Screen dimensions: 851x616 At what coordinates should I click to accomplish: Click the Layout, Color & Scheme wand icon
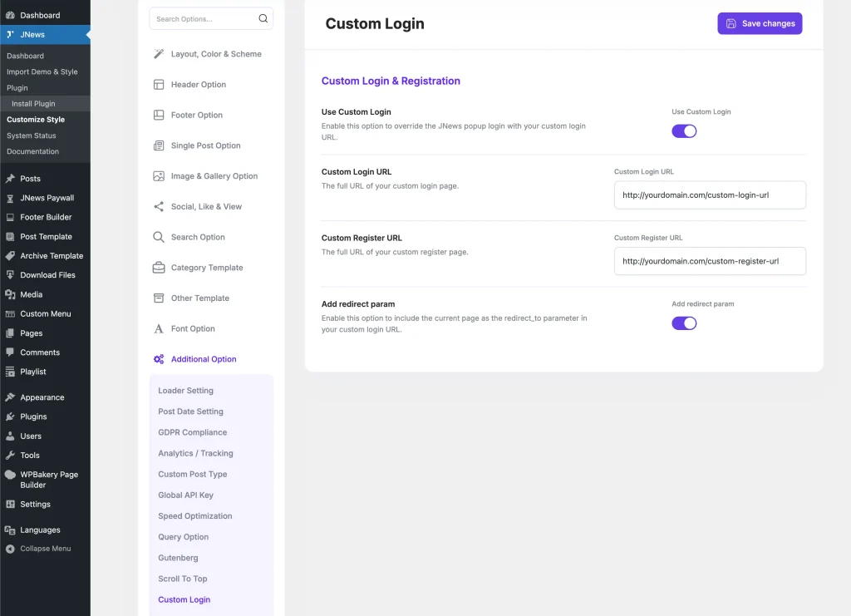[x=159, y=54]
